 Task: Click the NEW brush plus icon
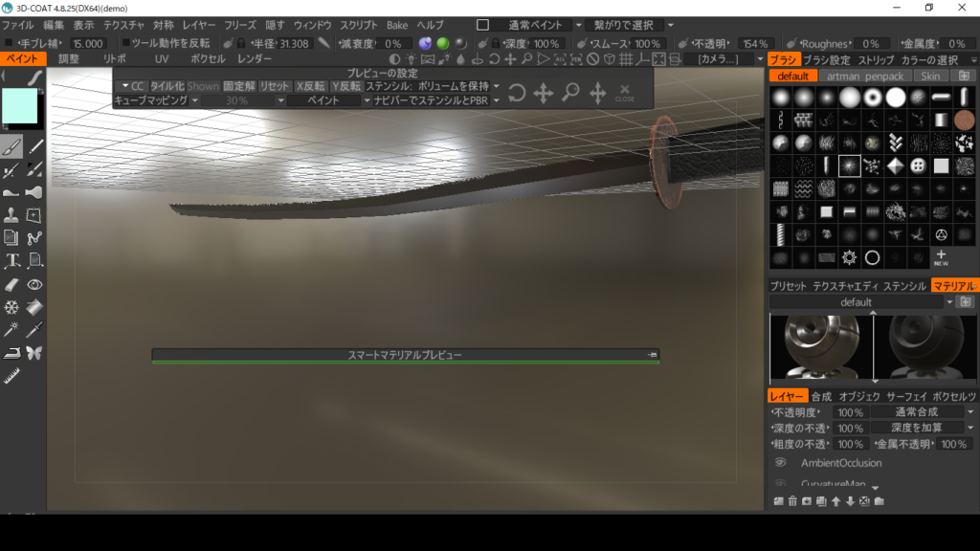pos(941,257)
